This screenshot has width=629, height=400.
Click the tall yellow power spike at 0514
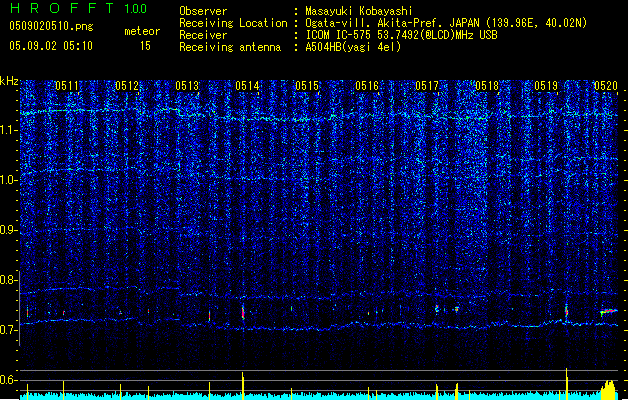pyautogui.click(x=243, y=386)
